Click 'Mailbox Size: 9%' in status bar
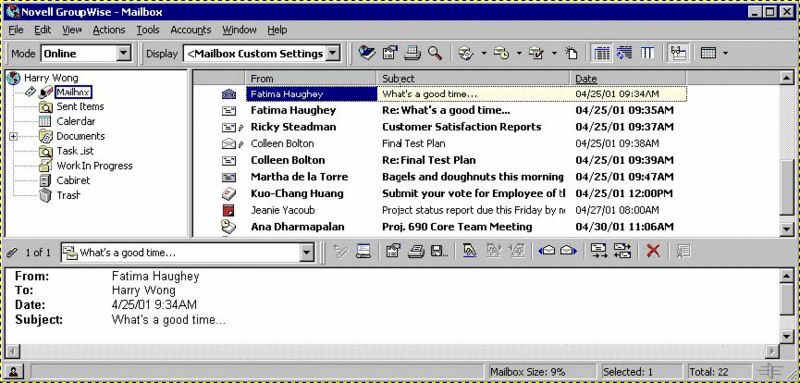The height and width of the screenshot is (383, 800). pos(528,372)
